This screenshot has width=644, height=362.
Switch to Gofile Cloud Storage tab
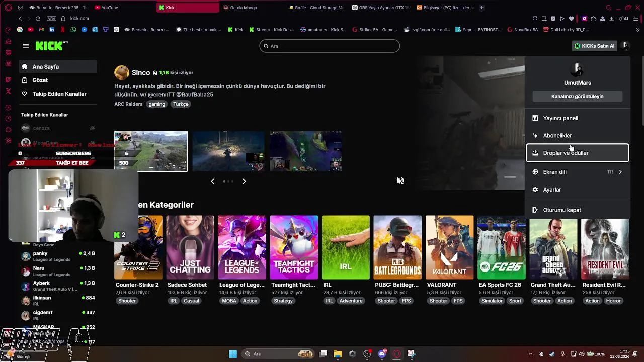pyautogui.click(x=316, y=8)
